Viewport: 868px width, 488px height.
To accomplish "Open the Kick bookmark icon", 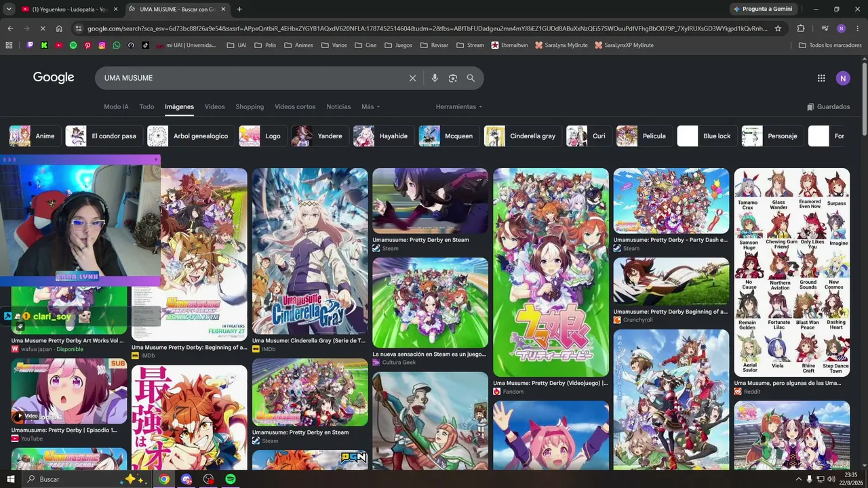I will 44,45.
